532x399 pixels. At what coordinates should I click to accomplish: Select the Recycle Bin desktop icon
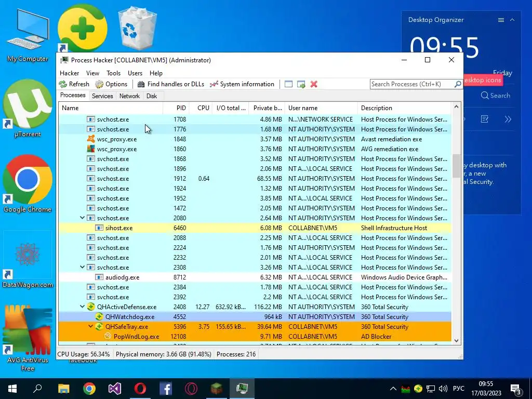(137, 29)
